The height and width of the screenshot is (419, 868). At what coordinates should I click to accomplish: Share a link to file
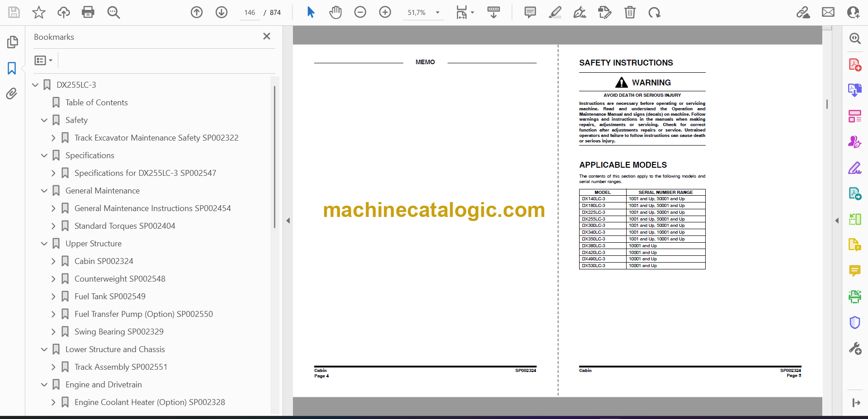(x=803, y=12)
